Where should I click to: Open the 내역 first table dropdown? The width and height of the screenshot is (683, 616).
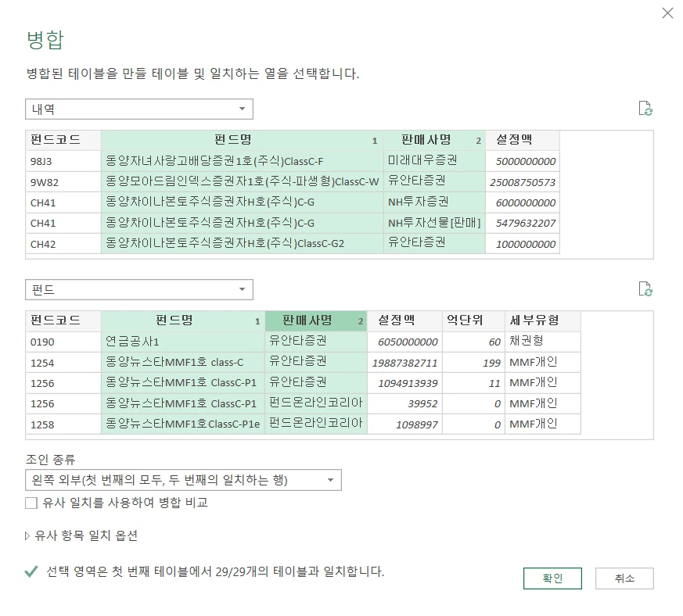[x=139, y=109]
